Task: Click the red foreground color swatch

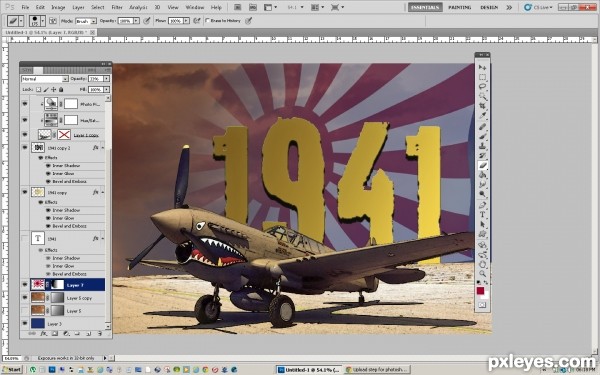Action: click(480, 291)
